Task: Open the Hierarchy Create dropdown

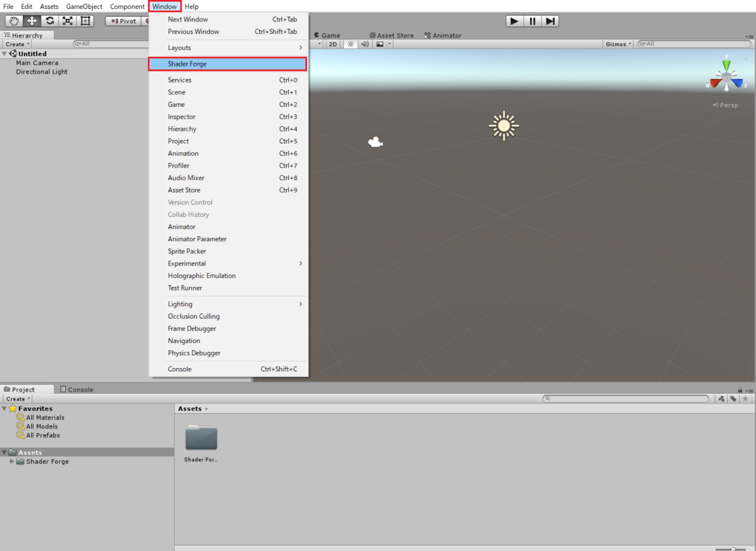Action: tap(18, 44)
